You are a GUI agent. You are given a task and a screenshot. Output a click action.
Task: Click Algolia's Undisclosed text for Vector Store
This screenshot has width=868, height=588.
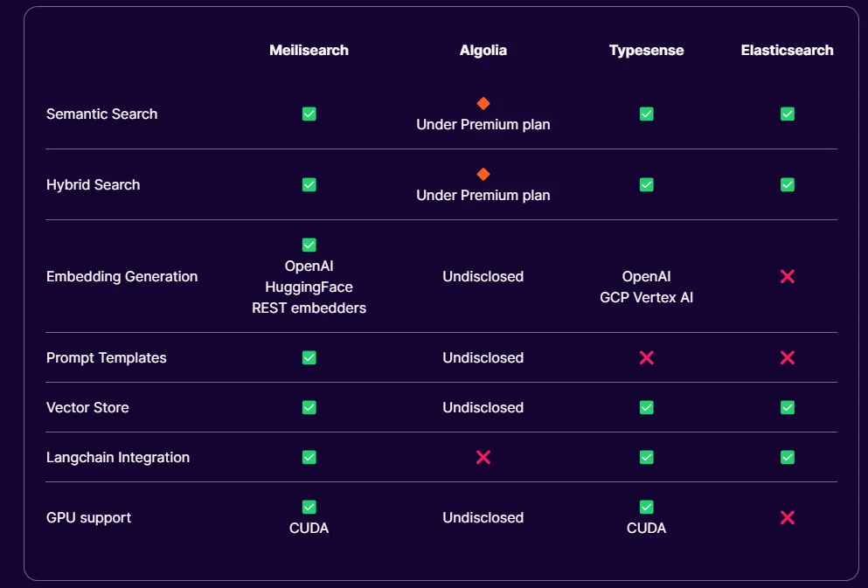(x=483, y=407)
